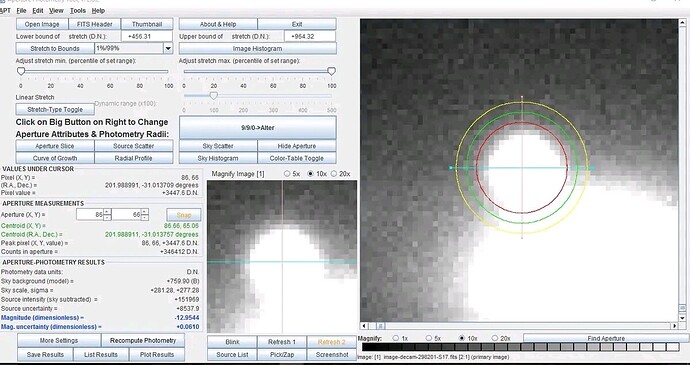Open the Help menu
The height and width of the screenshot is (365, 690).
[98, 11]
